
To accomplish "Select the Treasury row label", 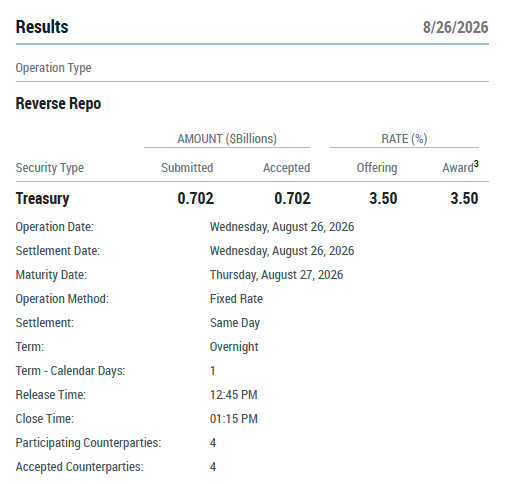I will (43, 199).
